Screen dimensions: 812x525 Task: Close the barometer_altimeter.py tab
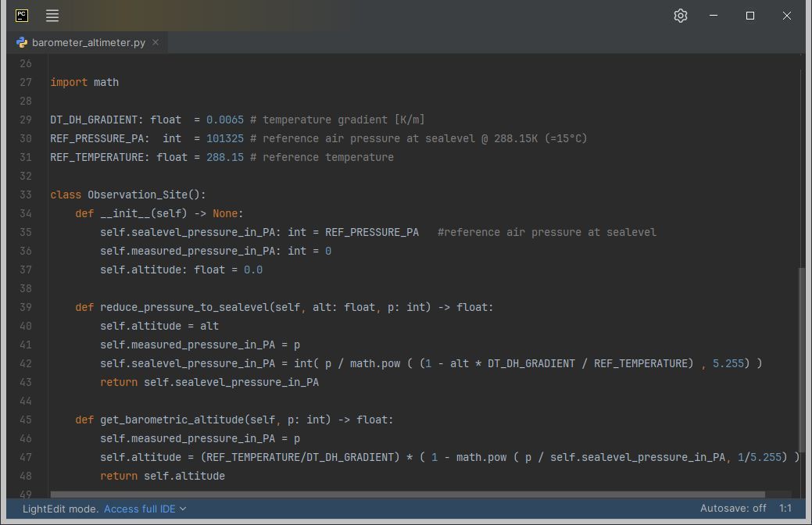156,42
